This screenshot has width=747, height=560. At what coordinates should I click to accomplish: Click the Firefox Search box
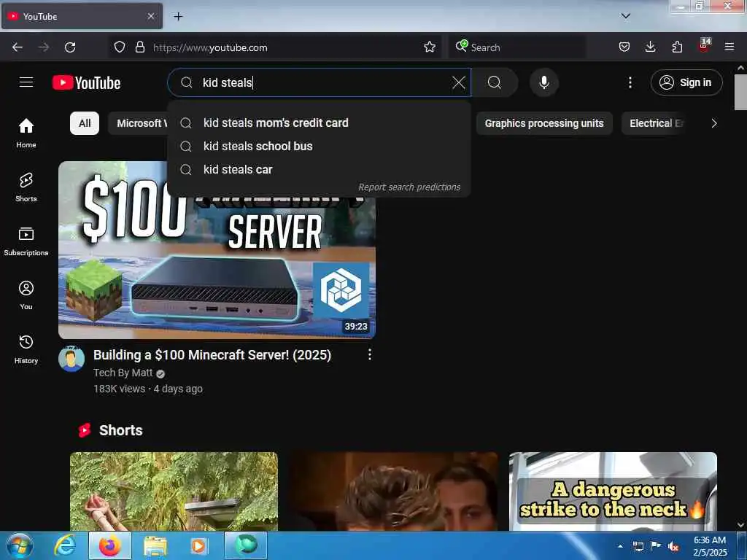pos(517,47)
